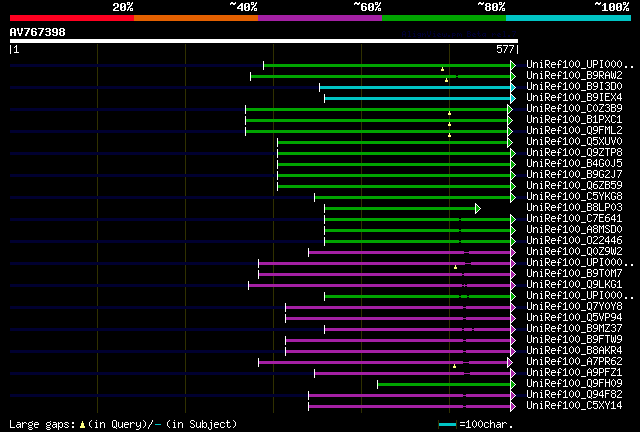640x432 pixels.
Task: Click the white query sequence bar under AV767398
Action: click(264, 41)
